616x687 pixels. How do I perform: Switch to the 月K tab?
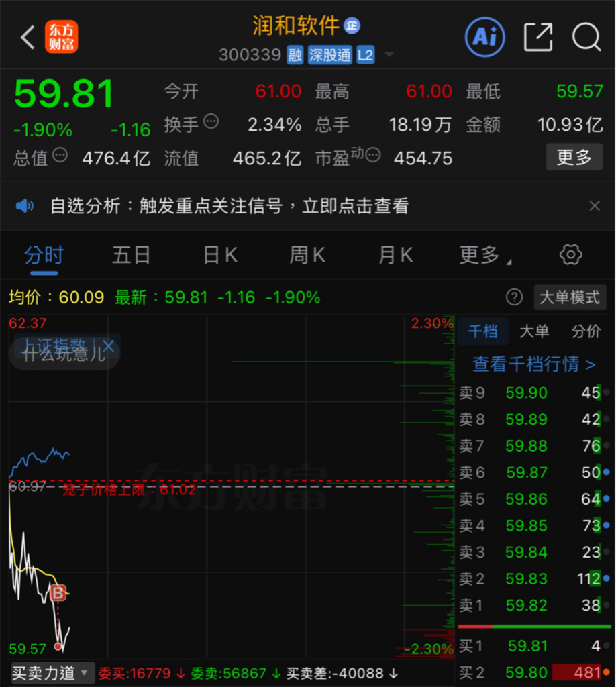tap(396, 256)
